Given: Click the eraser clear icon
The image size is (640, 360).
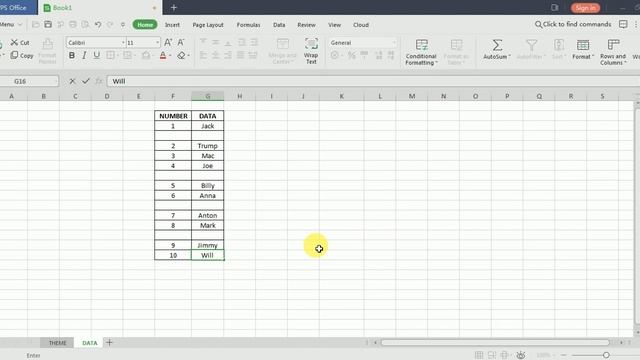Looking at the screenshot, I should 181,56.
